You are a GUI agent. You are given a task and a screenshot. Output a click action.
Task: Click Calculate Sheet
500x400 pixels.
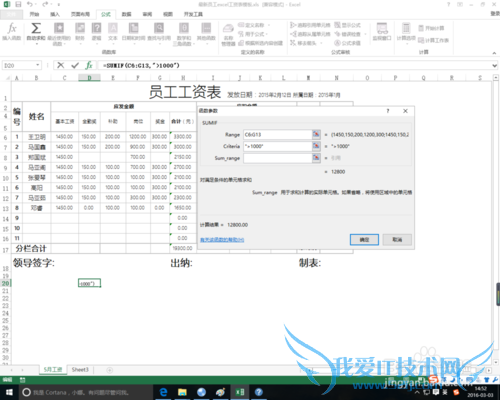pos(433,40)
